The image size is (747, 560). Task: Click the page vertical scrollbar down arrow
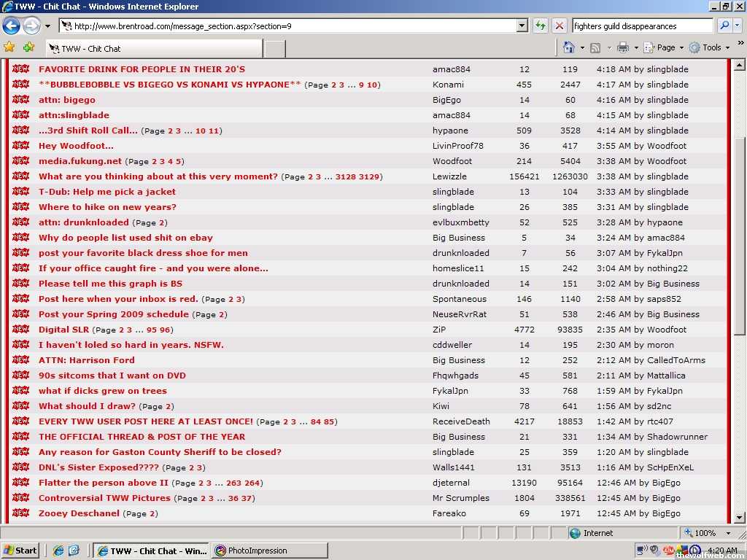click(740, 517)
